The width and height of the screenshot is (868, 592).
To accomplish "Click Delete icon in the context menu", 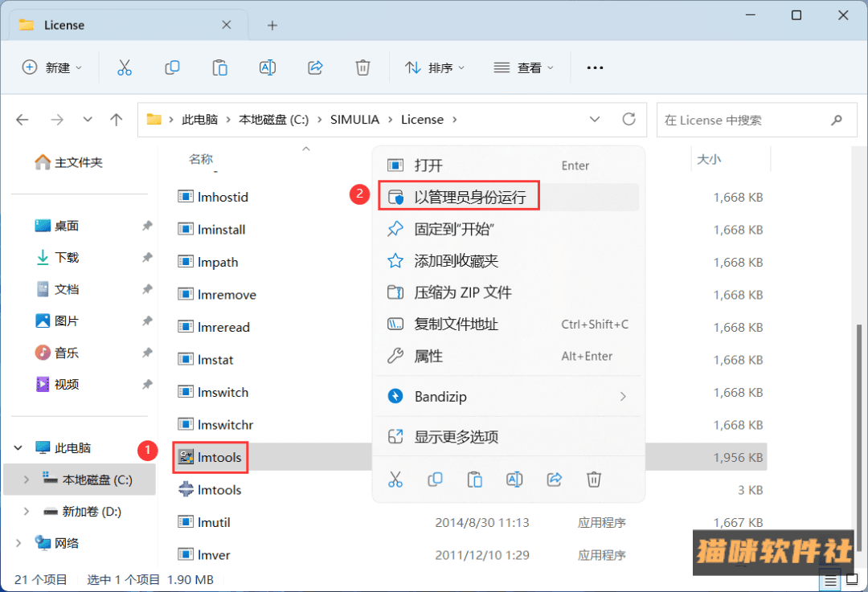I will pos(594,479).
